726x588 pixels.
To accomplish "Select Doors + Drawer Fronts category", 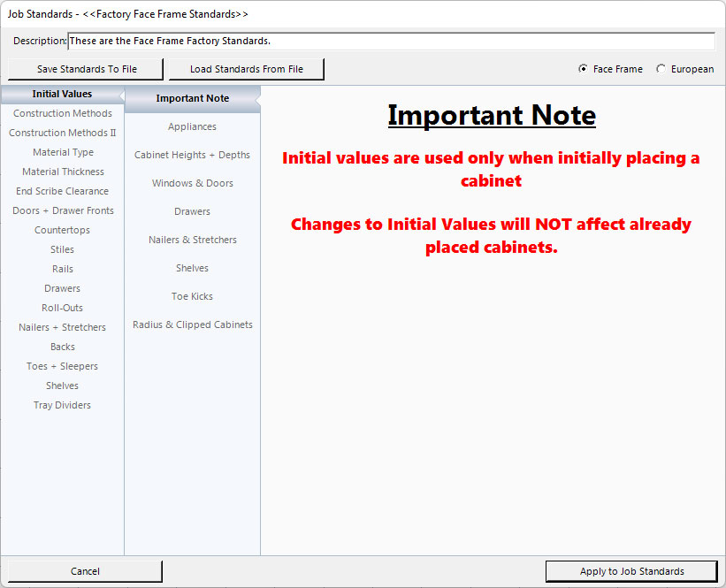I will coord(63,210).
